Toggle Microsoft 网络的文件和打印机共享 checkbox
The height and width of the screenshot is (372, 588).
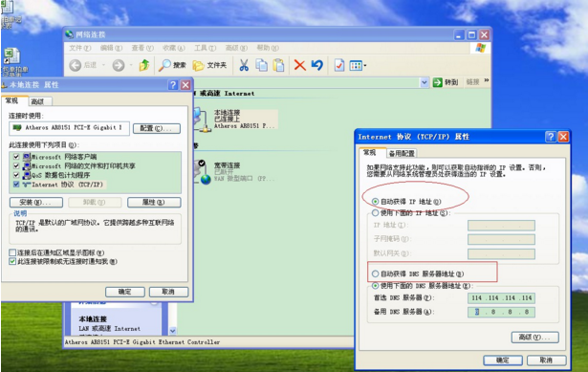point(16,165)
